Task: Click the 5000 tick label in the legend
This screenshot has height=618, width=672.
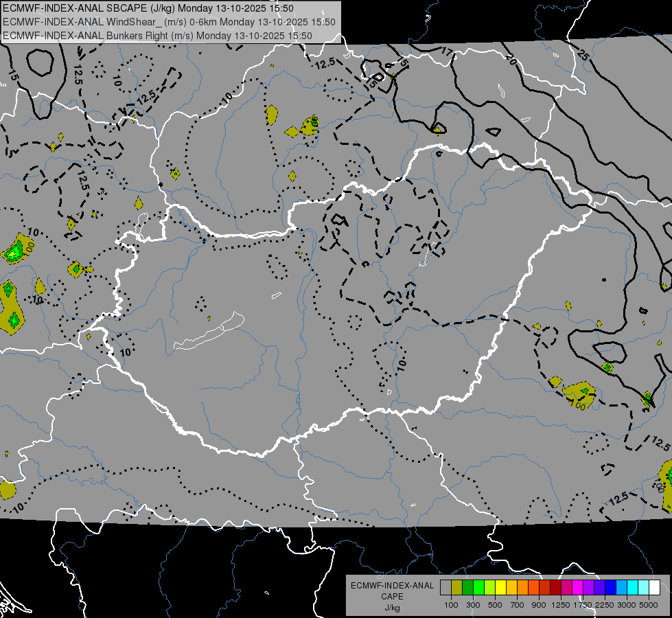Action: [649, 605]
